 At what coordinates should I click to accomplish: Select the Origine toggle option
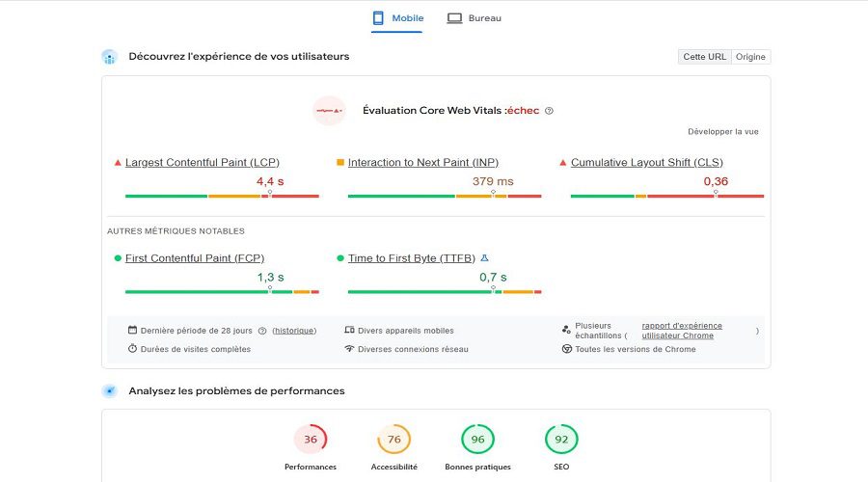pyautogui.click(x=750, y=57)
